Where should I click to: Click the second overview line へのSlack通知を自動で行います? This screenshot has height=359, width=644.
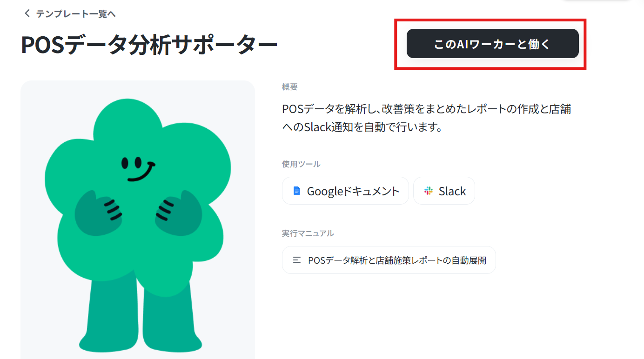point(362,127)
